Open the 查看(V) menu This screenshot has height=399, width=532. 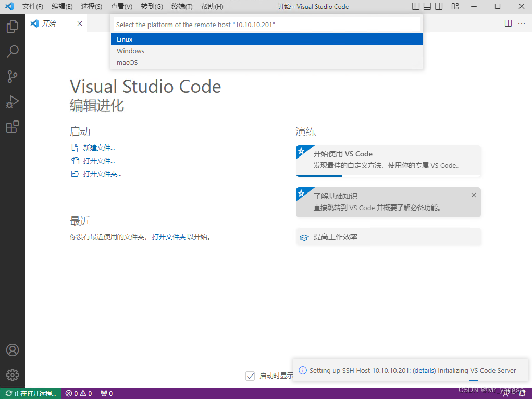121,6
